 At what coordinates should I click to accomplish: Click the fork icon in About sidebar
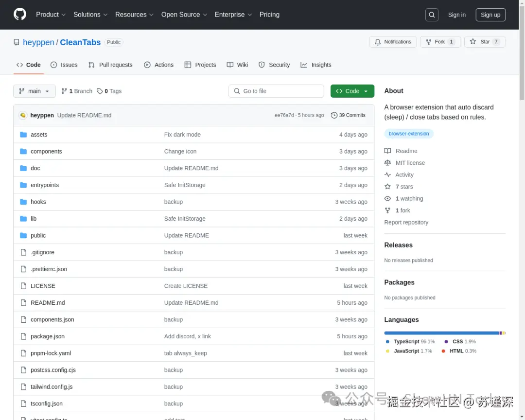click(x=387, y=210)
